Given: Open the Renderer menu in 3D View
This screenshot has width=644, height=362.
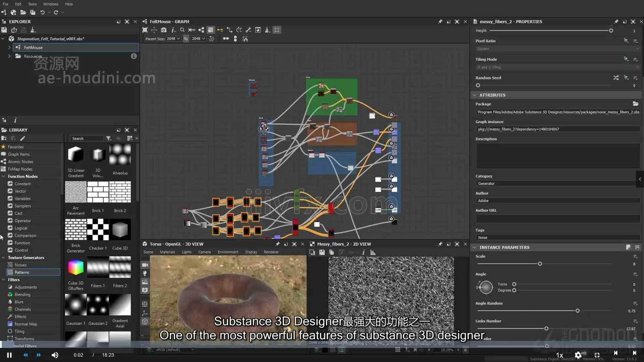Looking at the screenshot, I should tap(271, 252).
